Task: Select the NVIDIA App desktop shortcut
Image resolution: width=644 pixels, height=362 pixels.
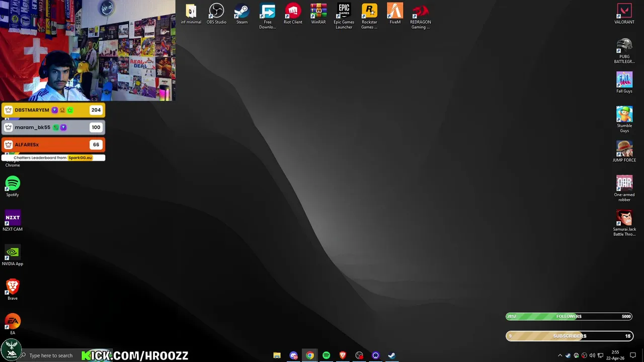Action: click(x=13, y=255)
